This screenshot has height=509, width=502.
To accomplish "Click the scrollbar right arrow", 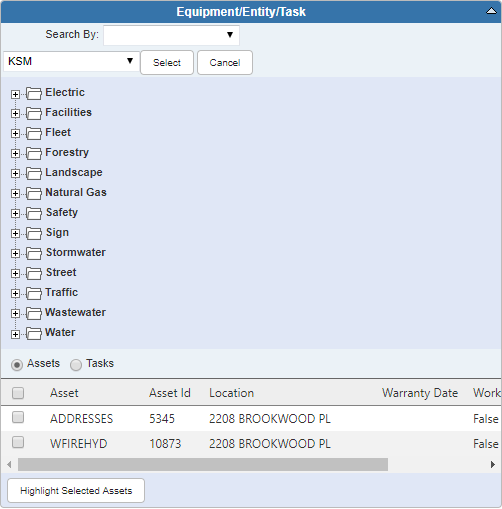I will (493, 464).
